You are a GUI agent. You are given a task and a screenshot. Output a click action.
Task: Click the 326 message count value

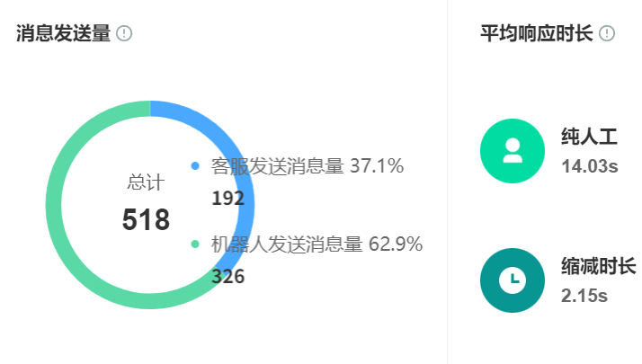coord(227,276)
